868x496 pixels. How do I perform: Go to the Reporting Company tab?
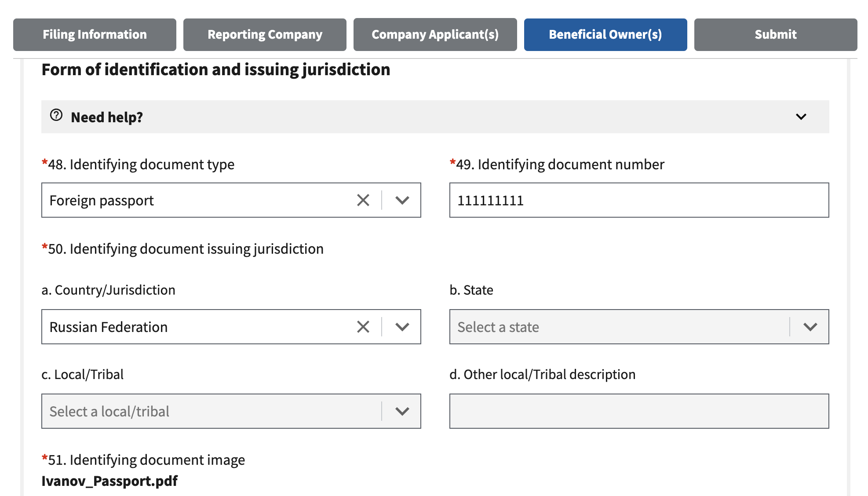click(265, 35)
